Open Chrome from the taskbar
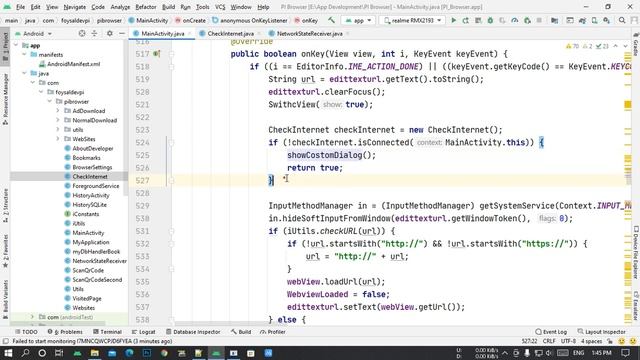Screen dimensions: 640x360 pyautogui.click(x=164, y=353)
